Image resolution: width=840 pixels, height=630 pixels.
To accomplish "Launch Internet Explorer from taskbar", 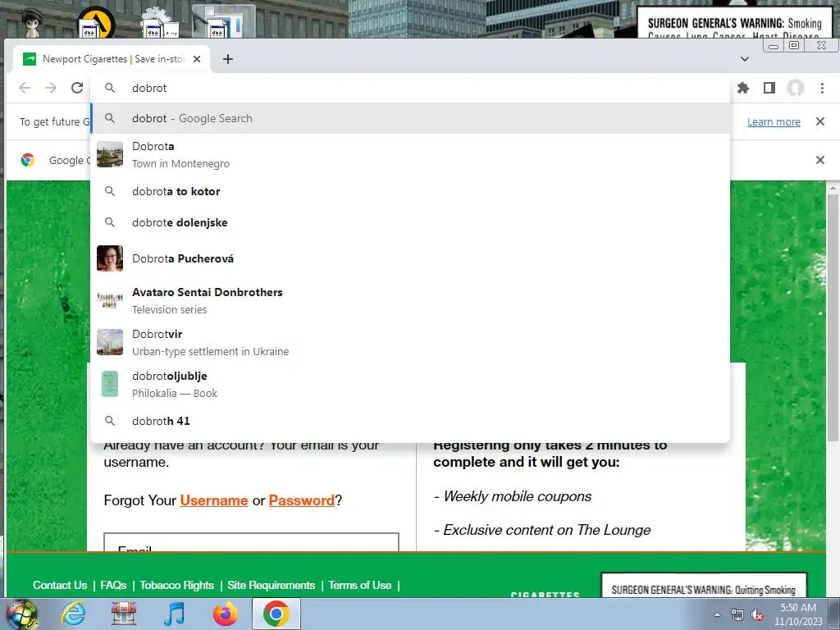I will click(73, 614).
